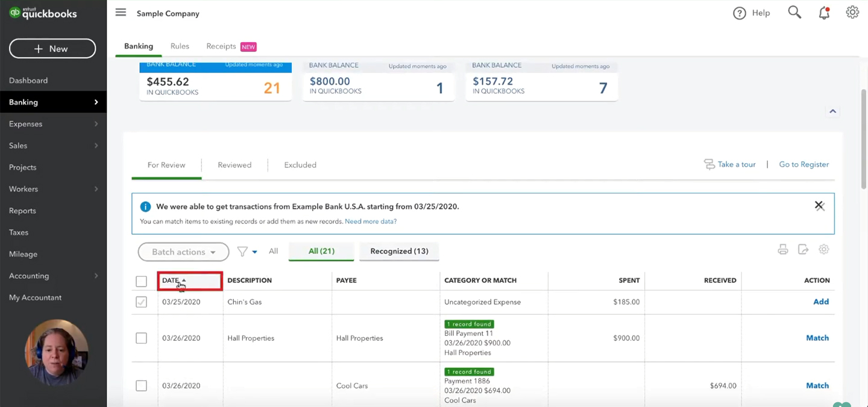Screen dimensions: 868x407
Task: Check the Cool Cars row checkbox
Action: pos(141,386)
